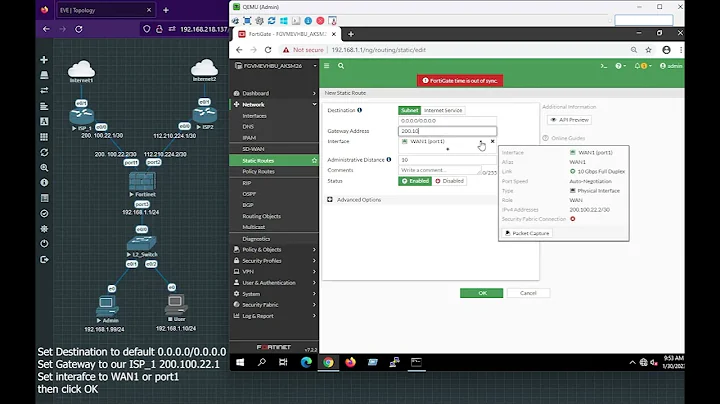Open new tab in Firefox EVE window

(166, 10)
